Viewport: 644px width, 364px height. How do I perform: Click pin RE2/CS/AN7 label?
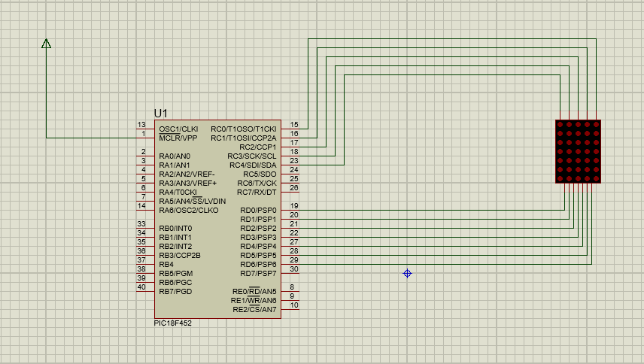254,309
